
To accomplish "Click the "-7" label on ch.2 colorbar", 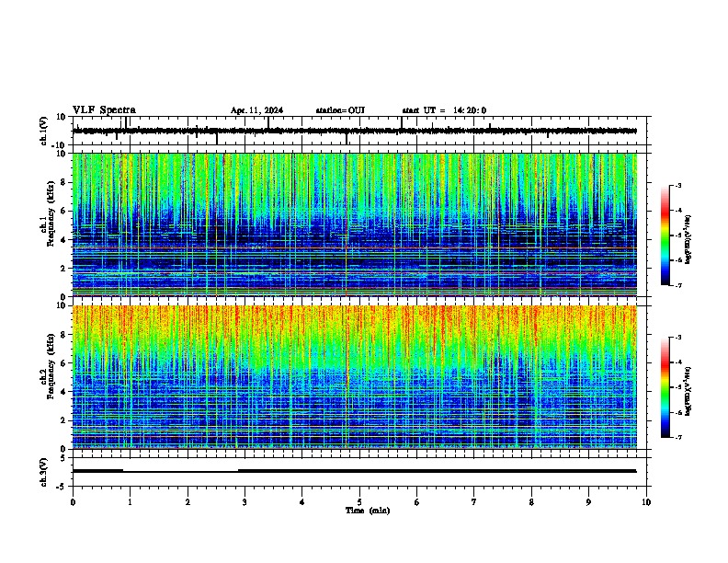I will coord(677,437).
